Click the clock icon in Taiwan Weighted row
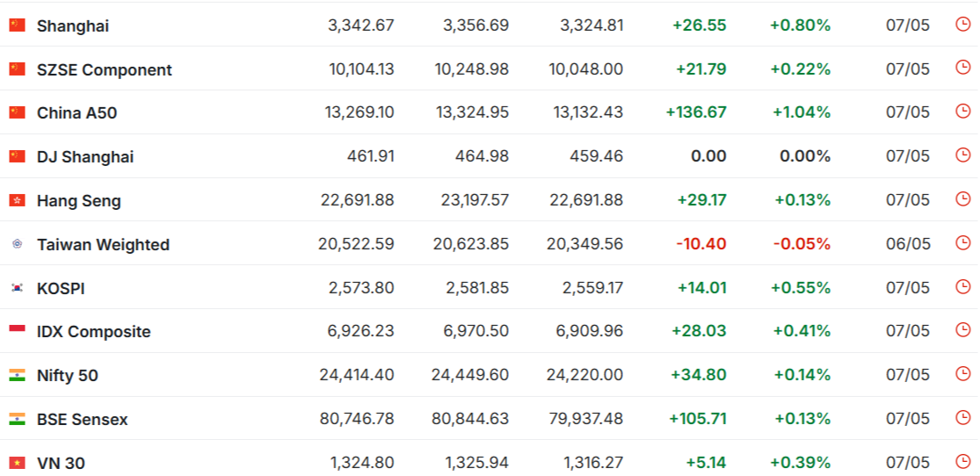 [963, 243]
